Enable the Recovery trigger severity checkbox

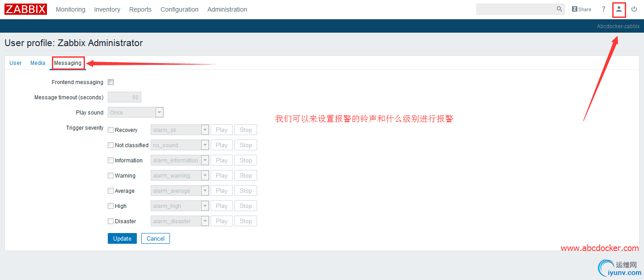click(x=110, y=130)
